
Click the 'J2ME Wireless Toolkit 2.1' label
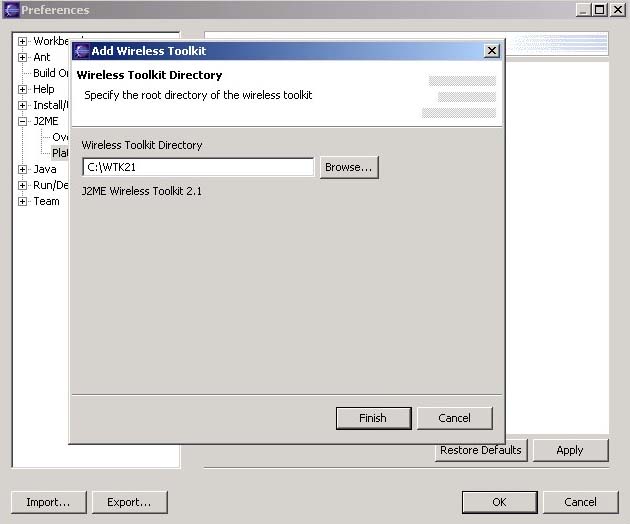click(x=142, y=191)
